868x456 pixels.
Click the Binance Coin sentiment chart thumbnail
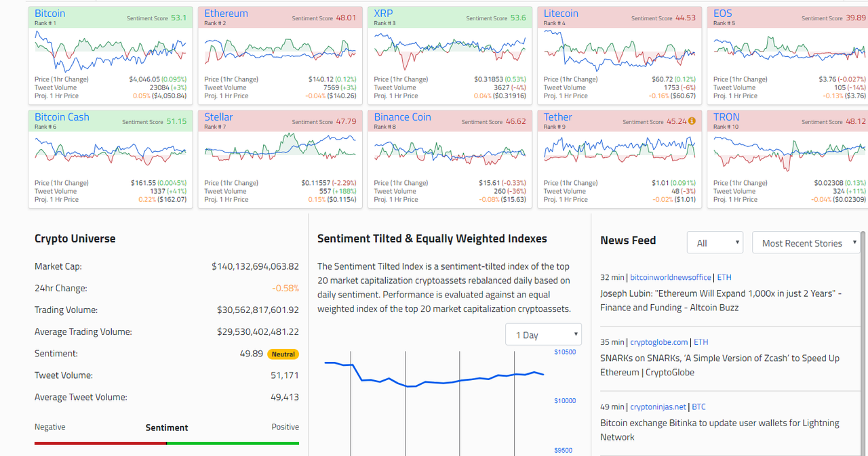(450, 153)
